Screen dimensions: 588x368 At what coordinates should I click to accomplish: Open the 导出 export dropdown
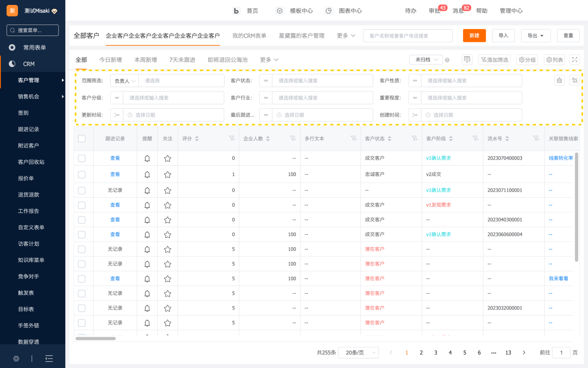pyautogui.click(x=536, y=36)
